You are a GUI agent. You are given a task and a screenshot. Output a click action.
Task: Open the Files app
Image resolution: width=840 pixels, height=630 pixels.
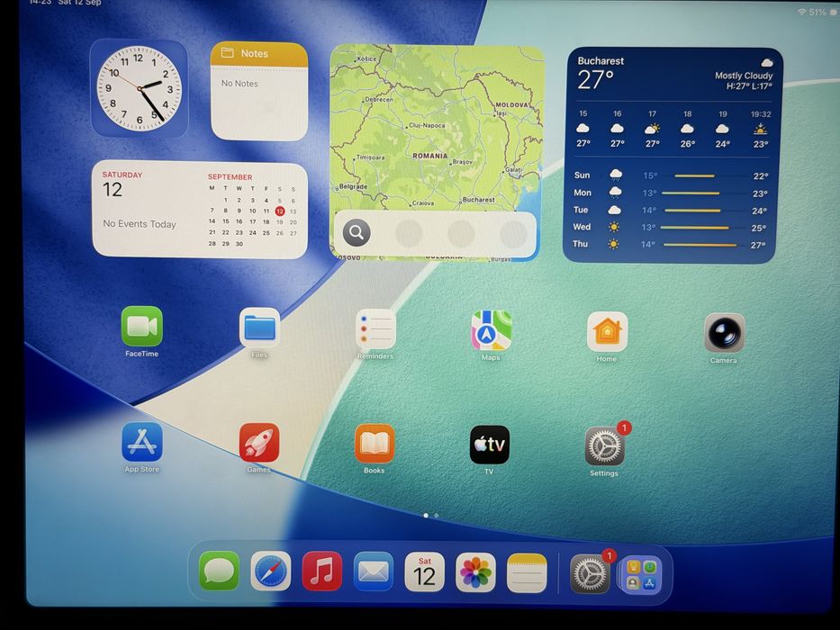click(x=259, y=328)
